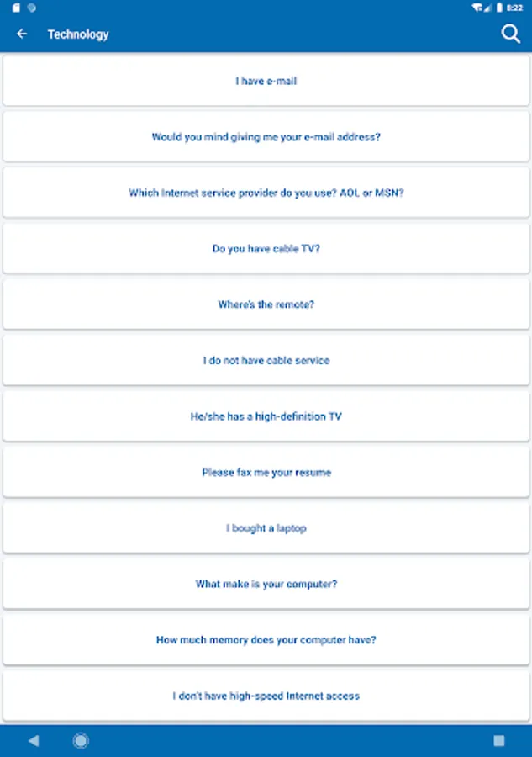Tap the battery icon in status bar
This screenshot has width=532, height=757.
click(499, 8)
